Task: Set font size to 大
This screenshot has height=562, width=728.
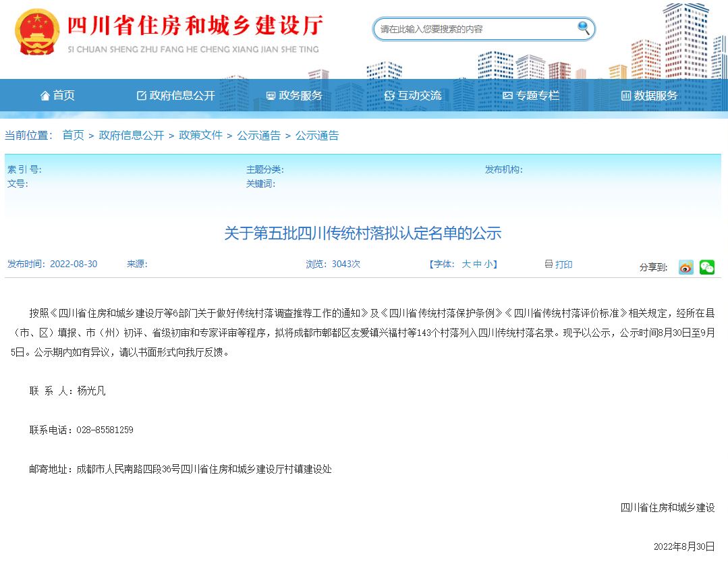Action: (466, 264)
